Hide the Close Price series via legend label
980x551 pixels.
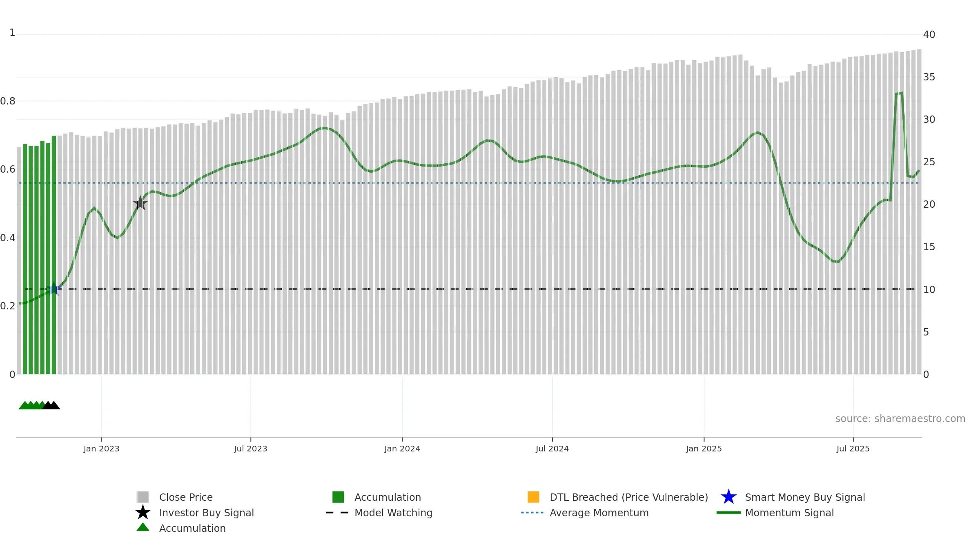pos(186,497)
